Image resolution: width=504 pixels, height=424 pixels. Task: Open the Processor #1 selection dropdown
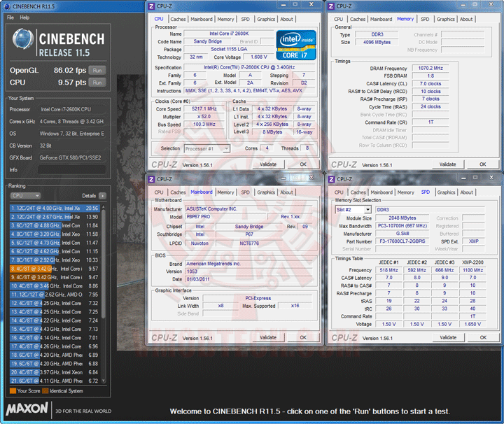[x=207, y=149]
